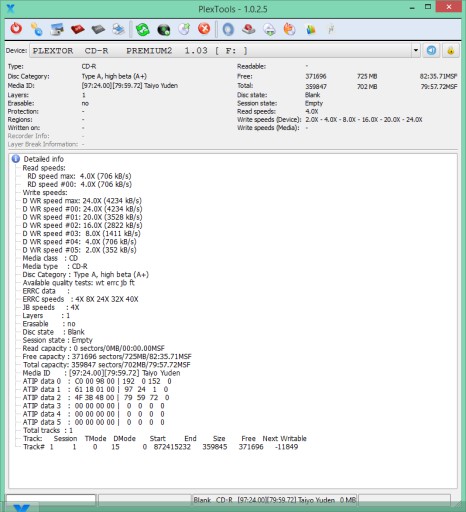Click the colorful bar chart icon
The height and width of the screenshot is (512, 466).
311,30
